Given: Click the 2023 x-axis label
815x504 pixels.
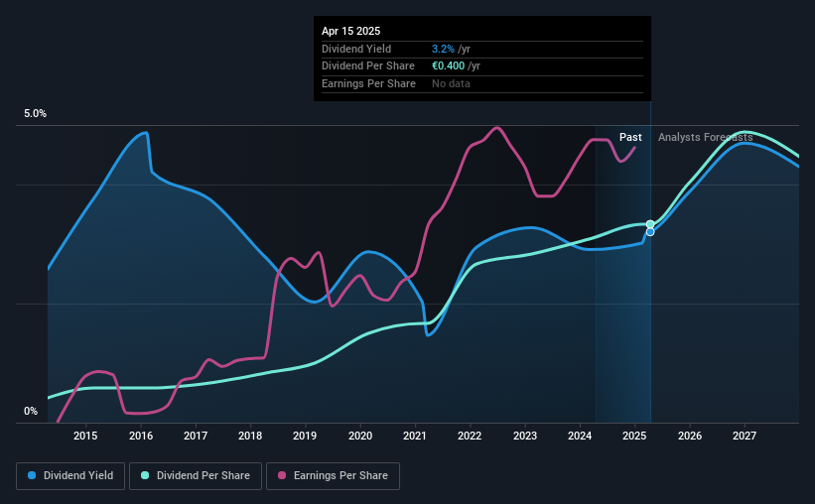Looking at the screenshot, I should coord(525,436).
